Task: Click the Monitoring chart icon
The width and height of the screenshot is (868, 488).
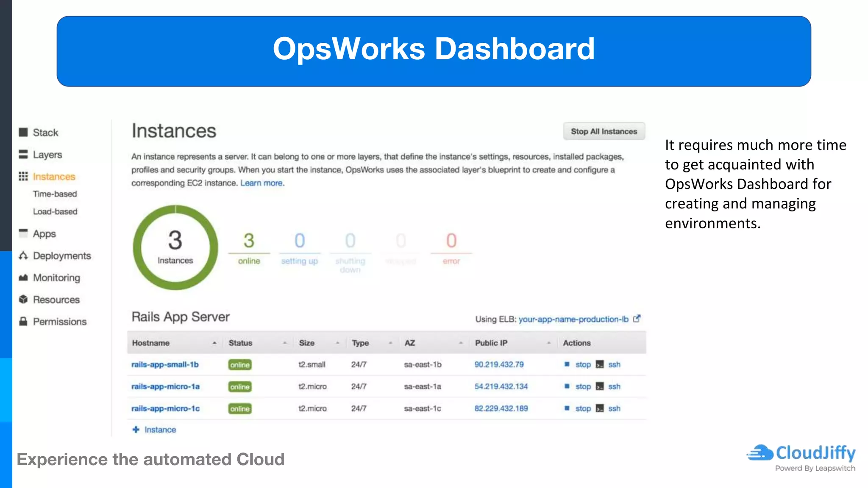Action: click(23, 277)
